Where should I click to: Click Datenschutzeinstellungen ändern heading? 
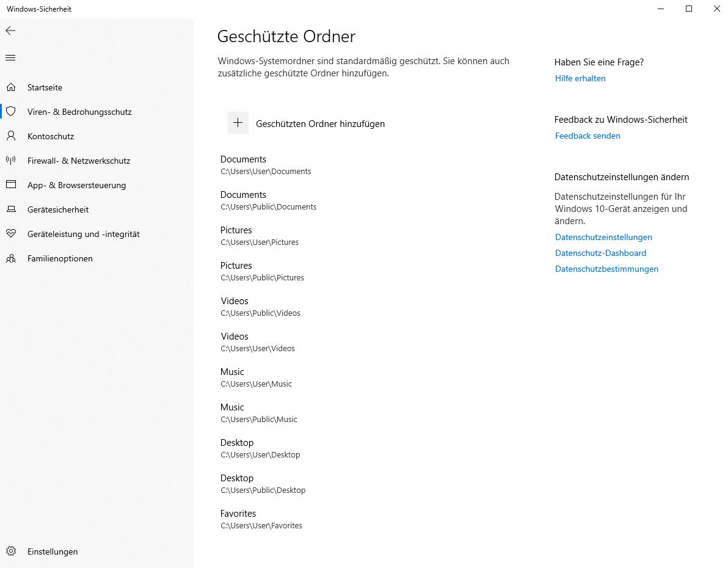click(x=622, y=177)
